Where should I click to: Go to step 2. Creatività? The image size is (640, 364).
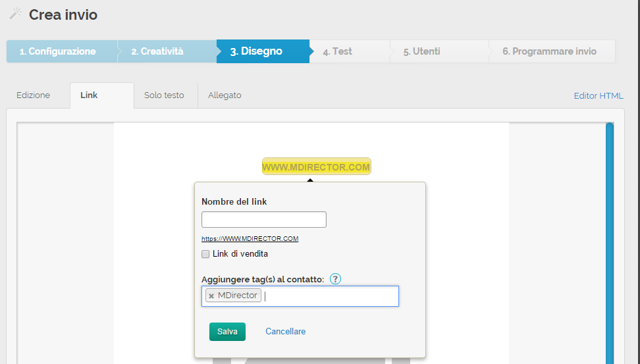pyautogui.click(x=157, y=51)
